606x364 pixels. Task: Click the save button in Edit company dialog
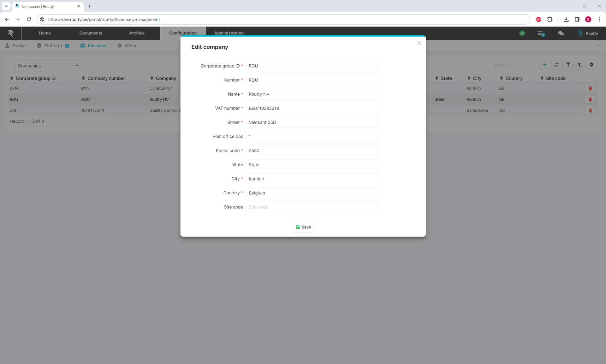303,227
